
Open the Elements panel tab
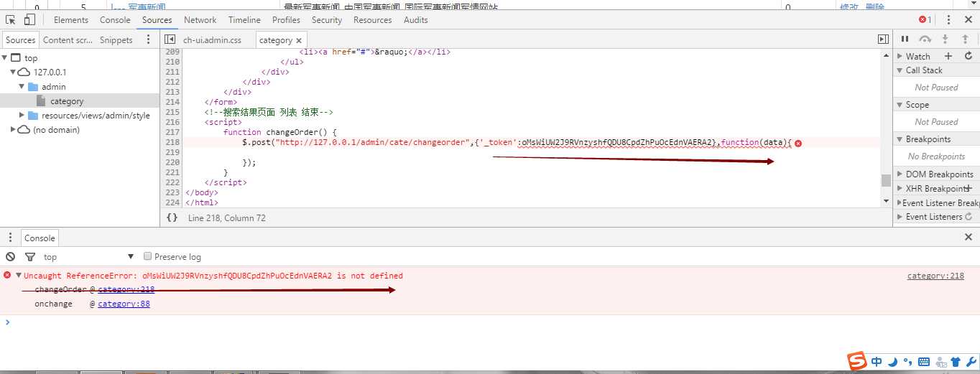[71, 20]
